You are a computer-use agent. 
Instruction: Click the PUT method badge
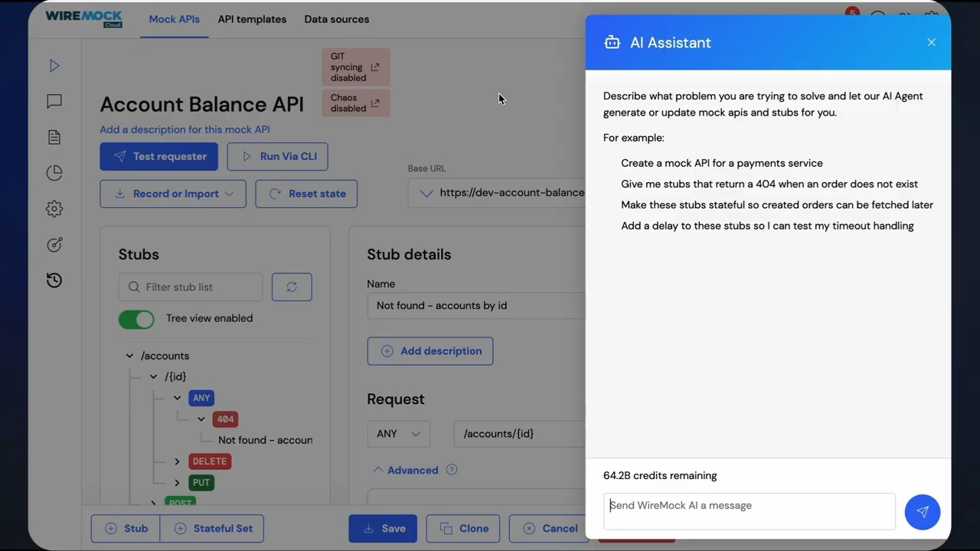click(x=201, y=483)
